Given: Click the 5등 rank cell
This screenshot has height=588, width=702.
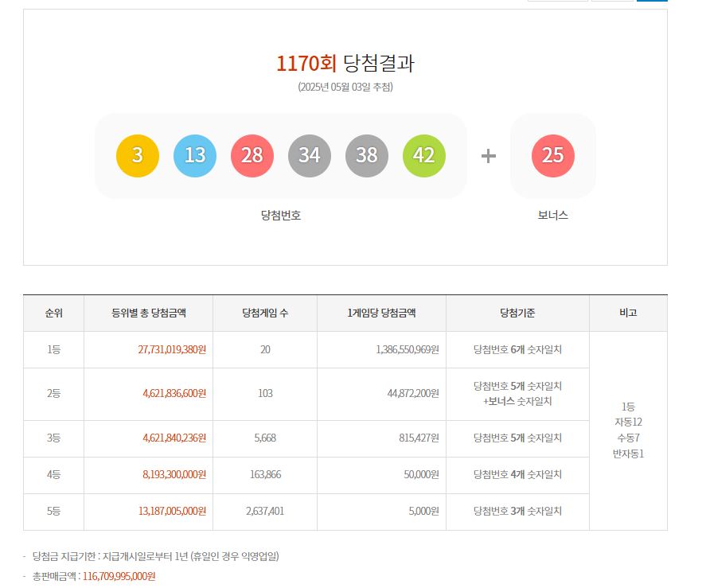Looking at the screenshot, I should (x=54, y=511).
